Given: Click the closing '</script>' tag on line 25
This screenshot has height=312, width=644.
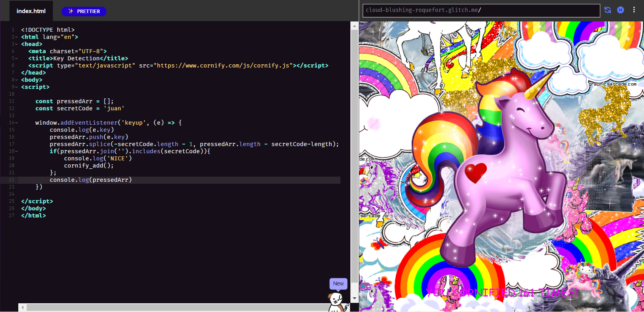Looking at the screenshot, I should click(37, 201).
